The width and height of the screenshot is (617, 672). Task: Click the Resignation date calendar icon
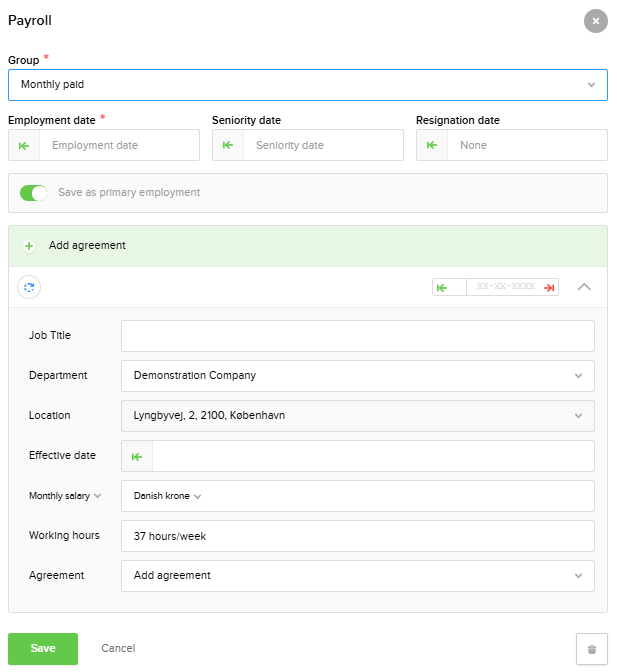[432, 145]
